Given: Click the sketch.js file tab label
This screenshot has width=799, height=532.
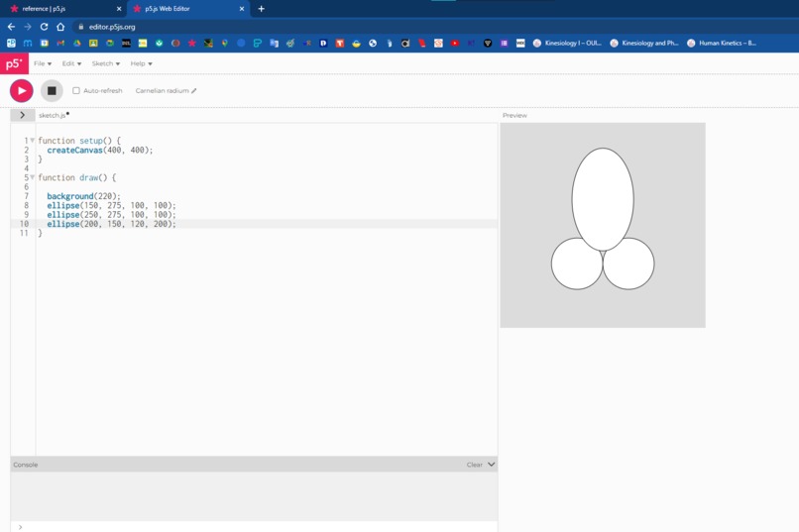Looking at the screenshot, I should (x=52, y=116).
